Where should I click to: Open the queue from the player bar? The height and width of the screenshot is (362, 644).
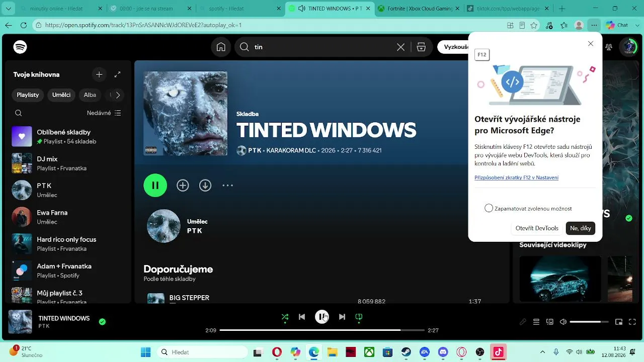[536, 322]
